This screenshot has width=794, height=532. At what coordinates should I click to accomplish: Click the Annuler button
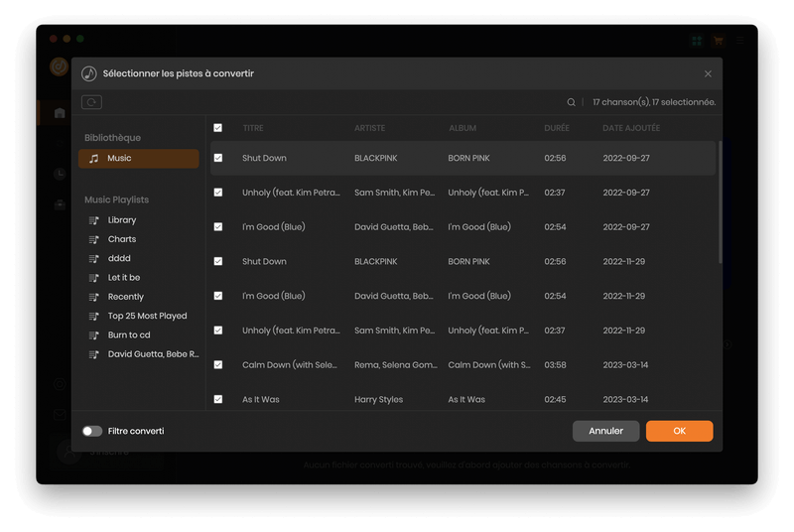[x=605, y=431]
